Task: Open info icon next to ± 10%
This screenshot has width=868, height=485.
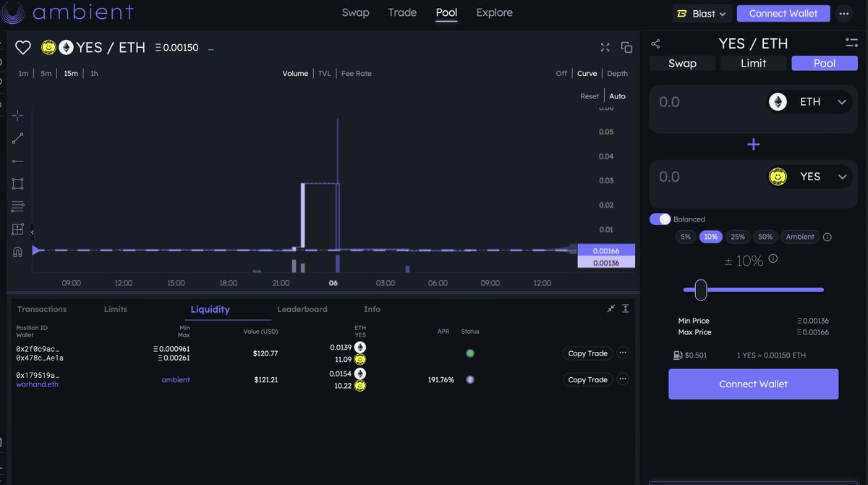Action: click(x=773, y=258)
